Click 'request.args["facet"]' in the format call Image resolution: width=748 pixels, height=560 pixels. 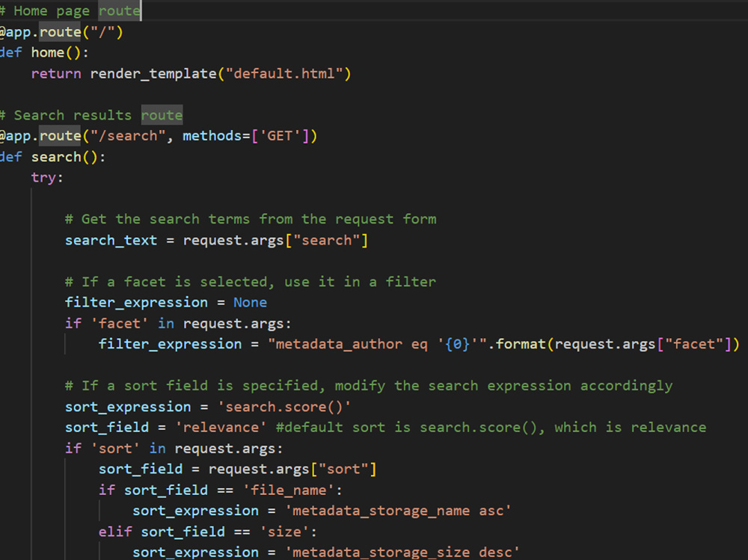coord(643,344)
